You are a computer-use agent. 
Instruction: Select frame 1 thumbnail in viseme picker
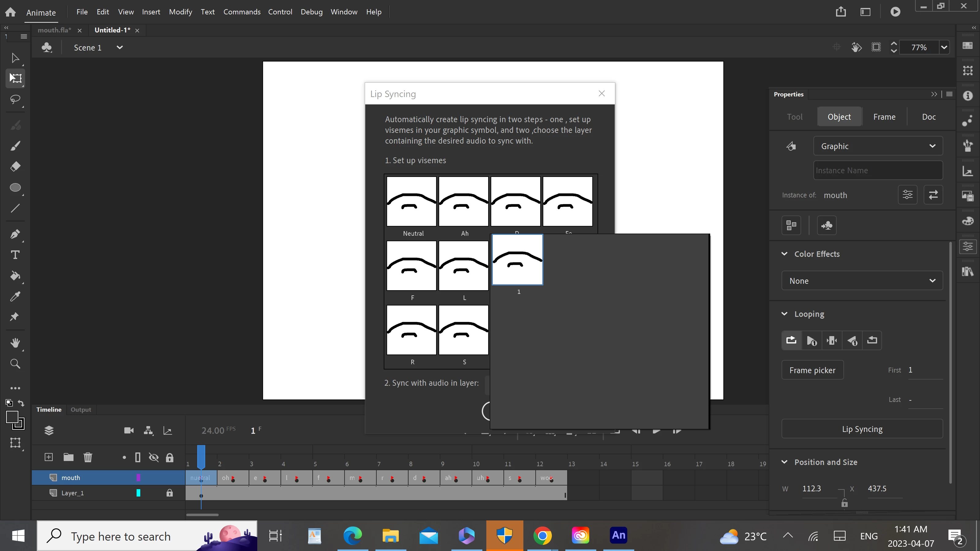tap(517, 260)
